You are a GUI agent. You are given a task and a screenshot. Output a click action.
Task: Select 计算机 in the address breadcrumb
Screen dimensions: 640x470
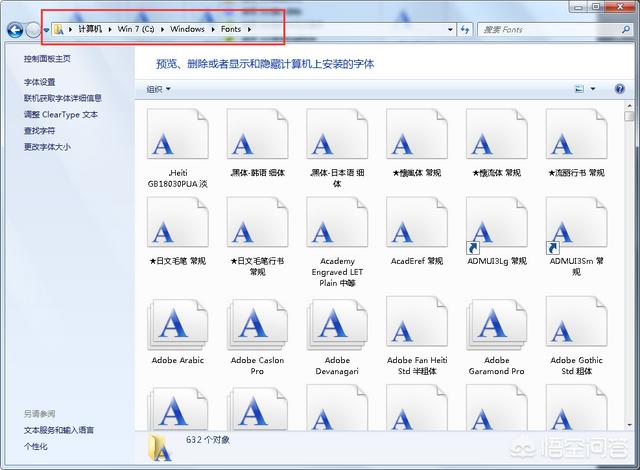(x=90, y=29)
